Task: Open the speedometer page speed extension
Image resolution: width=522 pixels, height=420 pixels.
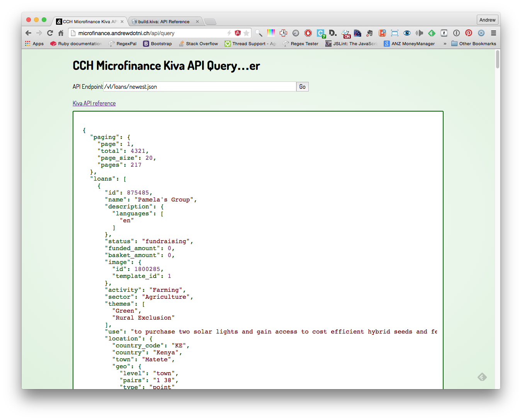Action: pos(357,33)
